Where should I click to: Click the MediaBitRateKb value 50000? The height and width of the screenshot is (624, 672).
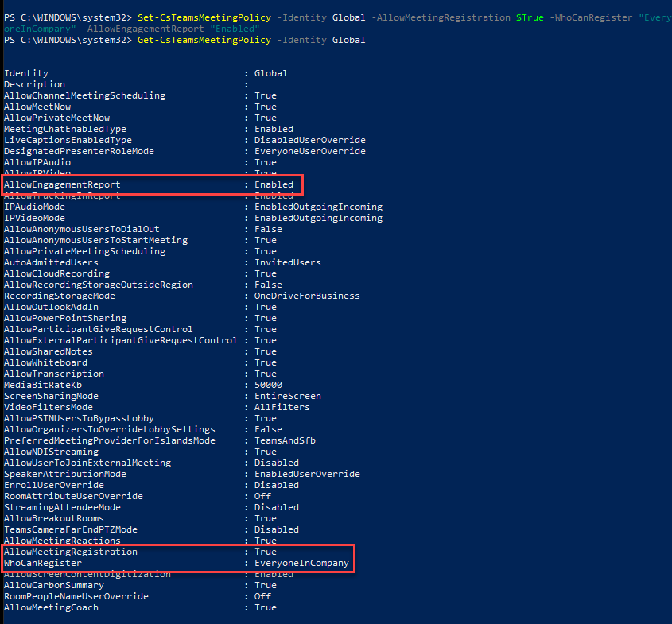coord(268,385)
